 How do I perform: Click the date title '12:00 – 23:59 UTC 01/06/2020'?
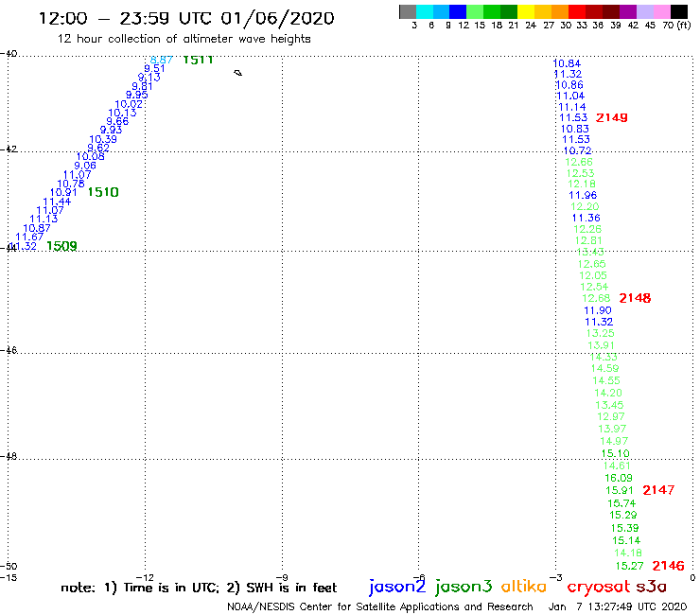click(x=186, y=18)
